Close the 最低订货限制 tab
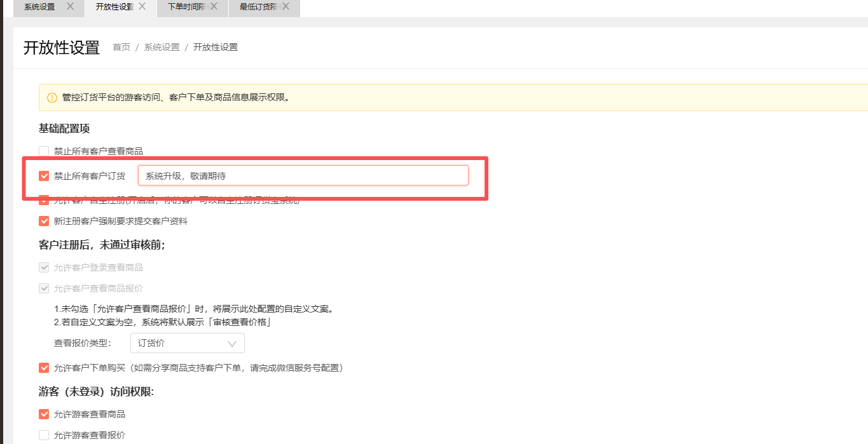The width and height of the screenshot is (868, 444). coord(286,6)
